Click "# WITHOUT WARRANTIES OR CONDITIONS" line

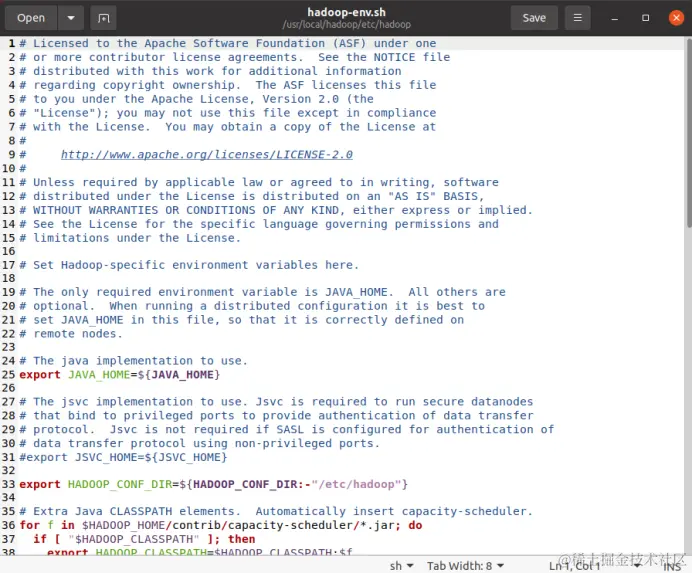tap(276, 210)
